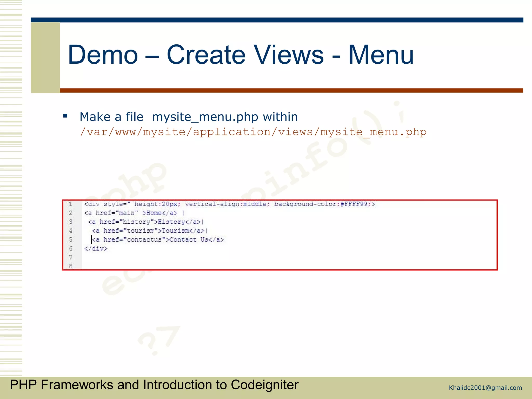Click the email Khalidc2001@gmail.com
Viewport: 532px width, 399px height.
(x=485, y=388)
